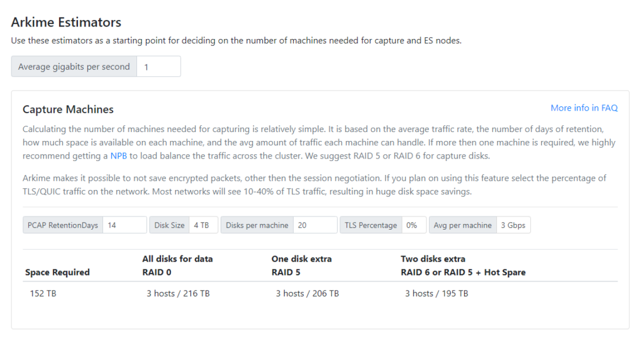Image resolution: width=644 pixels, height=341 pixels.
Task: Open the Disk Size 4 TB dropdown
Action: [x=203, y=225]
